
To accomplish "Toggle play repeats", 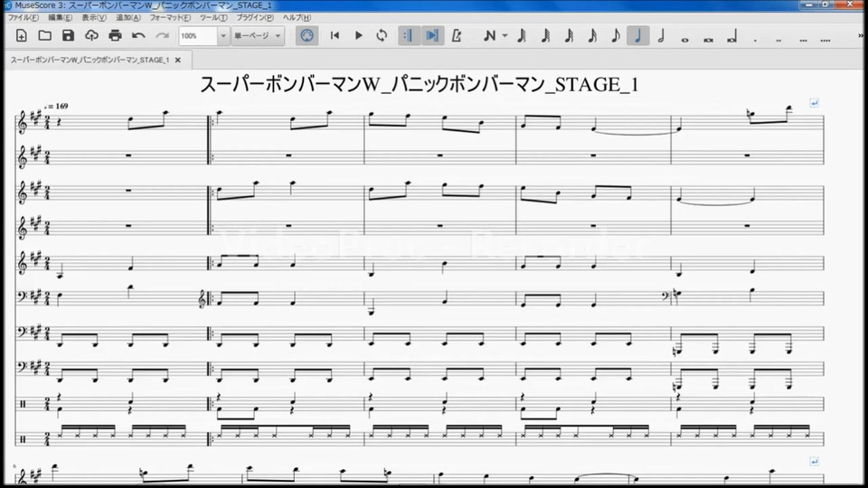I will click(409, 36).
